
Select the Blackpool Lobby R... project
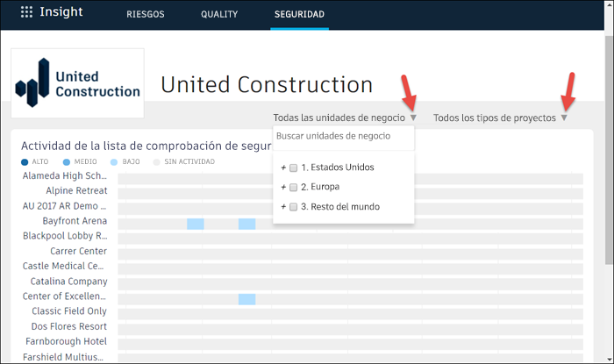(65, 236)
